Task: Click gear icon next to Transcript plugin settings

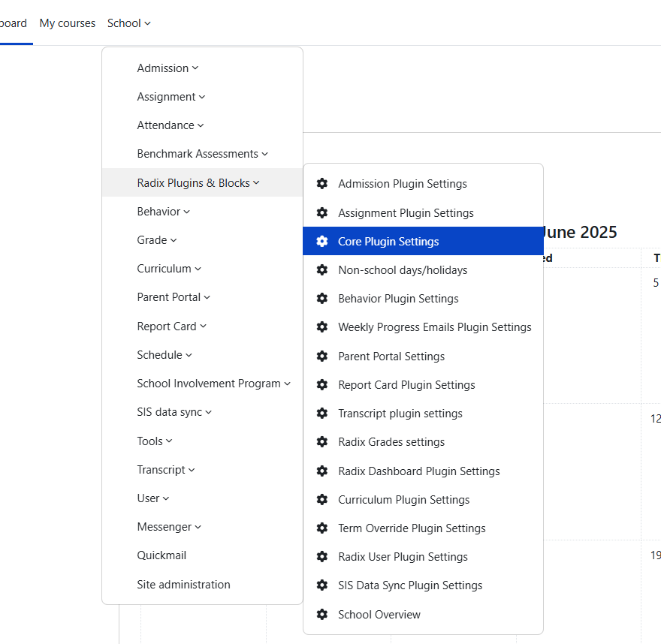Action: click(x=322, y=414)
